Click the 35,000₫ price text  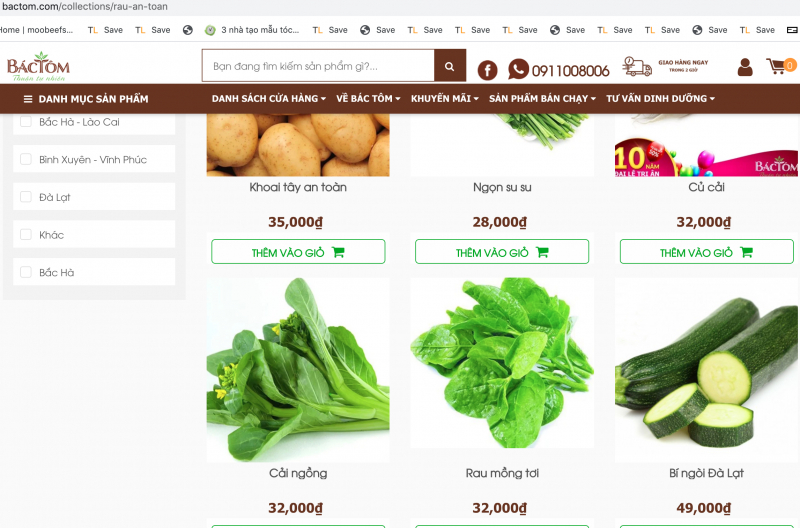coord(295,222)
